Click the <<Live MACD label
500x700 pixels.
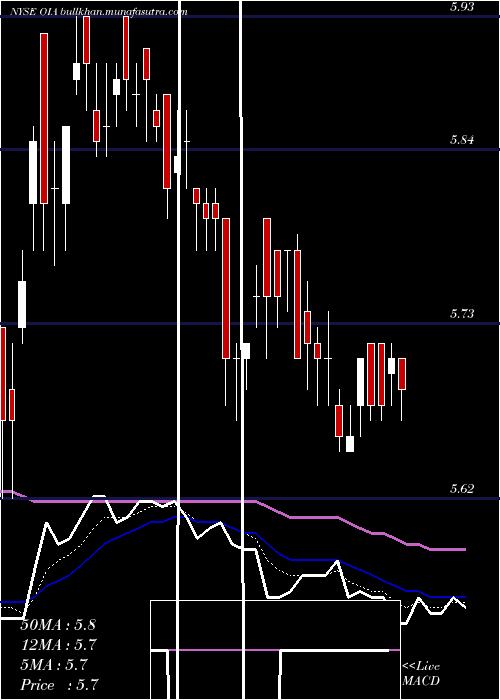click(421, 673)
